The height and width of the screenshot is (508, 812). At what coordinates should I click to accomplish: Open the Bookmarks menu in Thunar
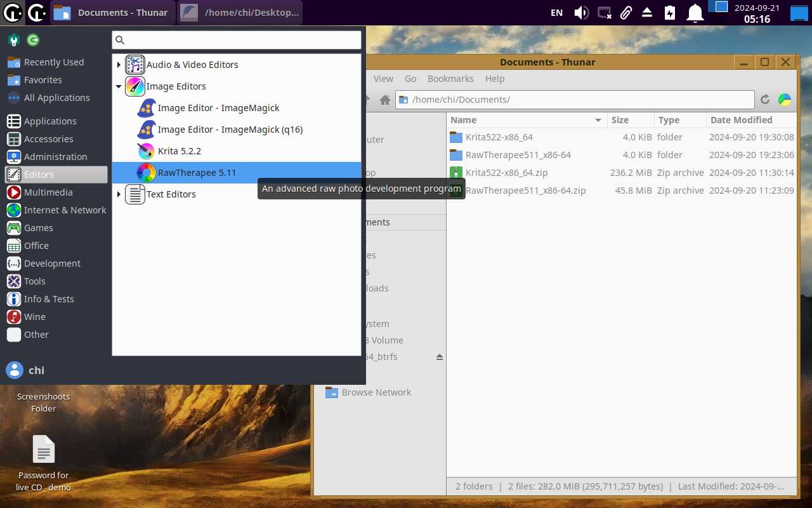coord(450,79)
